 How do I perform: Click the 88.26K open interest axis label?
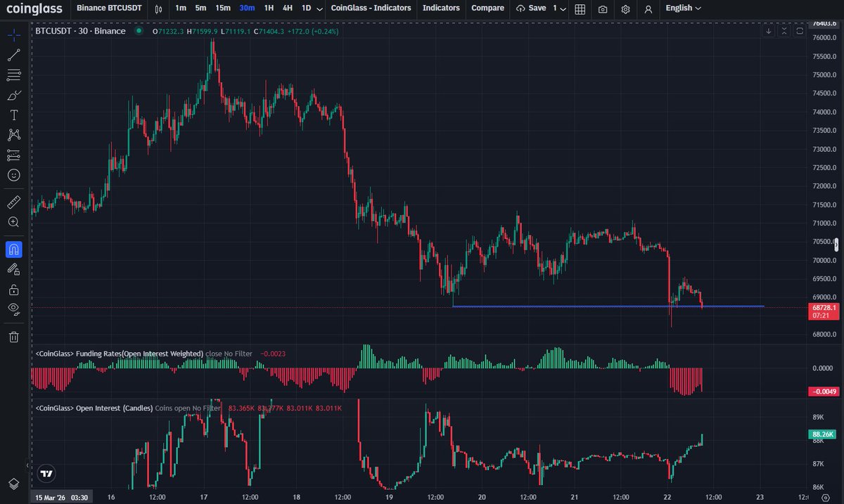point(824,434)
